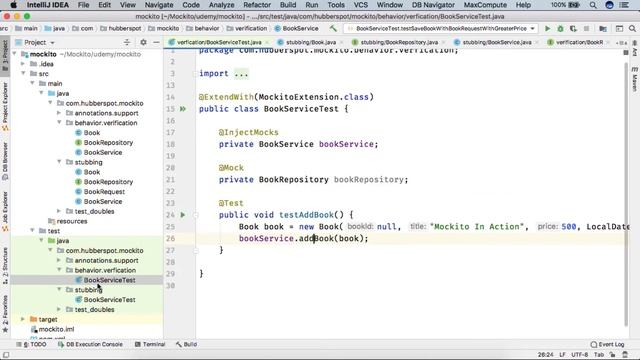Toggle the Project Explorer tool window
The width and height of the screenshot is (640, 360).
pos(5,107)
